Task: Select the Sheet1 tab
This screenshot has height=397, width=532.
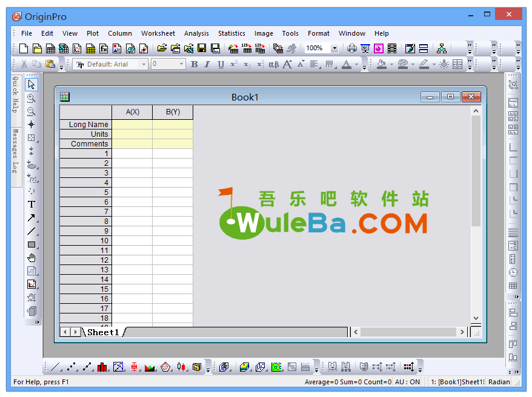Action: pyautogui.click(x=103, y=332)
